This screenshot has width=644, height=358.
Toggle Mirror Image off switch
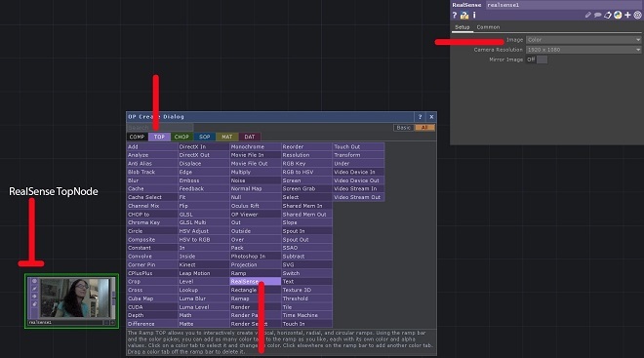(x=537, y=60)
